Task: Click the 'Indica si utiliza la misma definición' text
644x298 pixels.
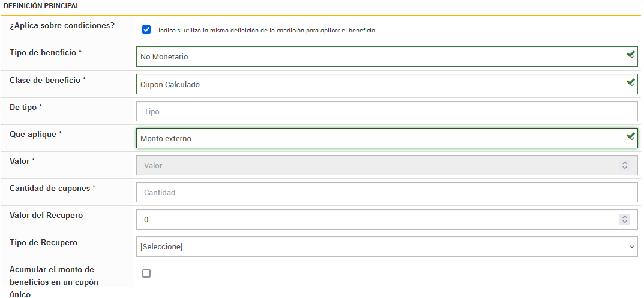Action: tap(266, 30)
